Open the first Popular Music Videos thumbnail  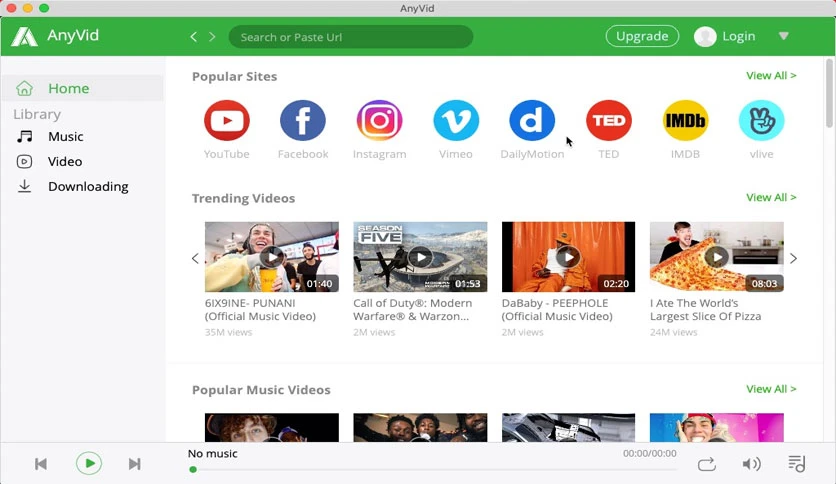click(x=271, y=427)
